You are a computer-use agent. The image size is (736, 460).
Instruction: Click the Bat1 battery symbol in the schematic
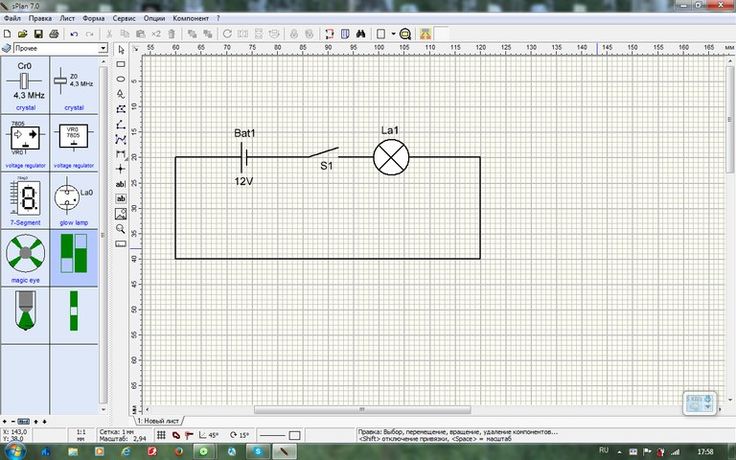[x=244, y=157]
